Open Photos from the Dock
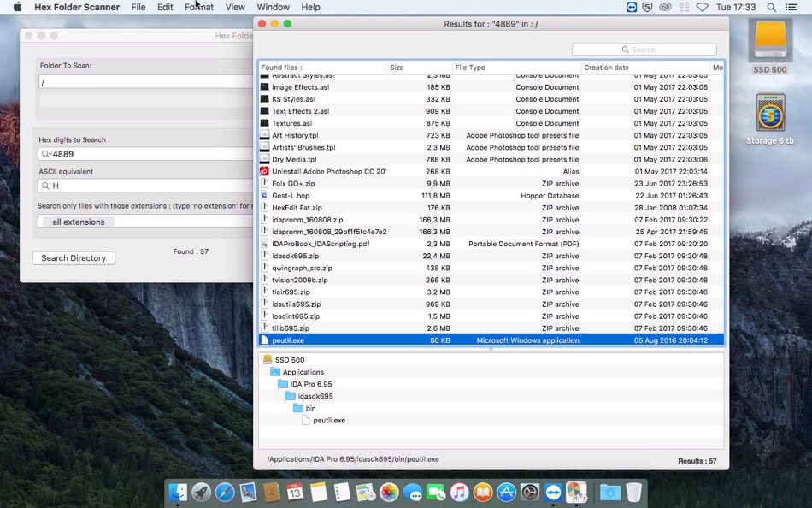This screenshot has height=508, width=812. 389,492
